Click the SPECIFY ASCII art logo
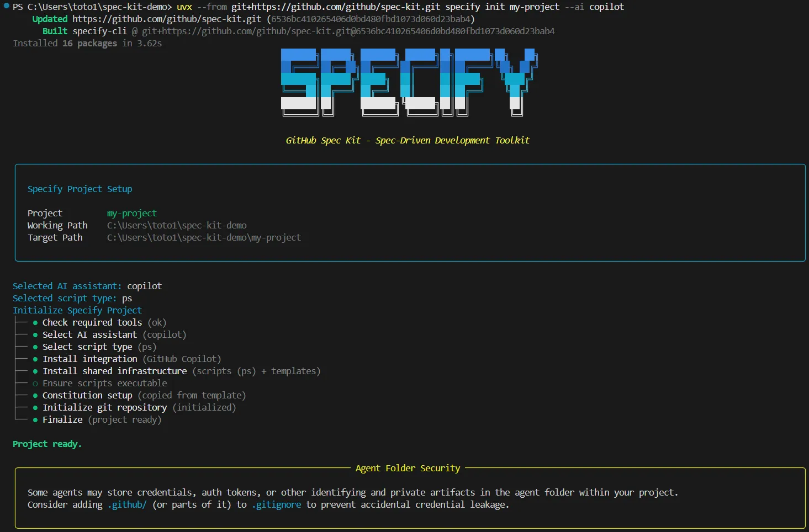Screen dimensions: 809x532 409,83
